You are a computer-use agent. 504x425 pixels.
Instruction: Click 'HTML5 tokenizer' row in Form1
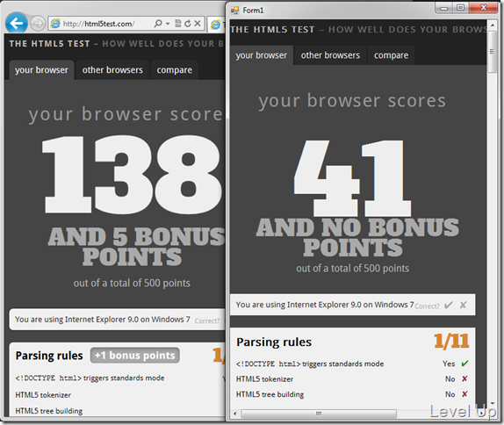tap(352, 379)
